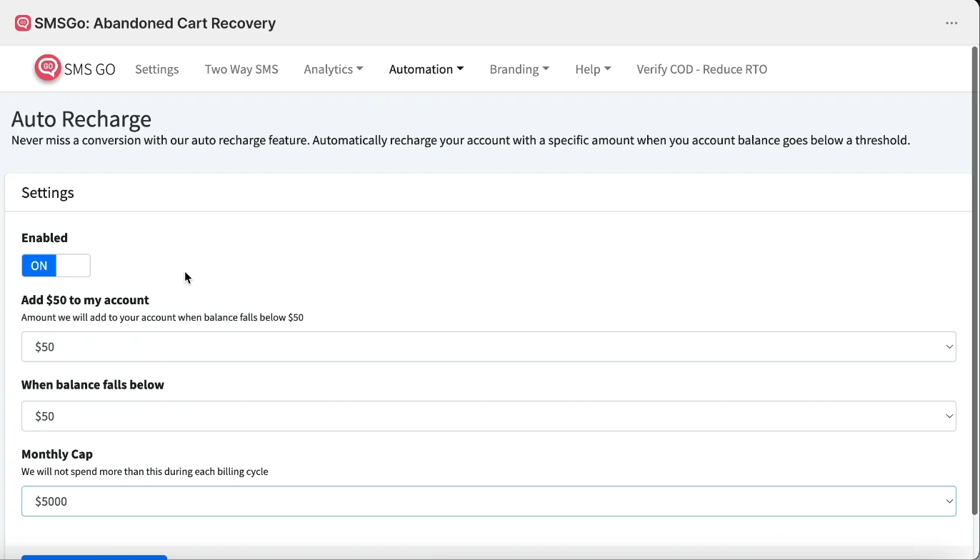Viewport: 980px width, 560px height.
Task: Open the recharge amount $50 dropdown
Action: [489, 346]
